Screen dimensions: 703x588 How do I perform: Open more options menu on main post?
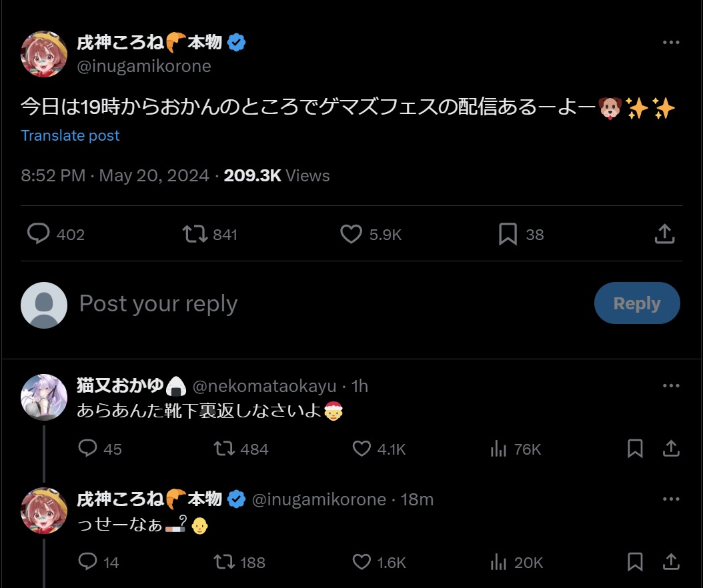point(670,43)
